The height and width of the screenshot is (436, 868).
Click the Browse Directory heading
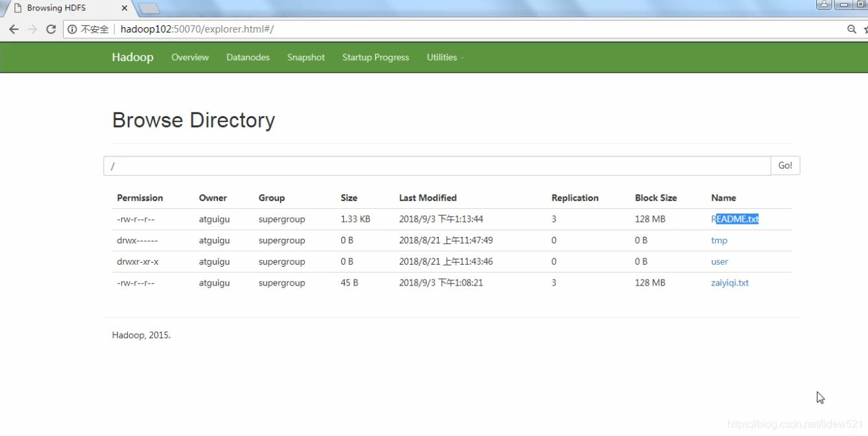(193, 120)
